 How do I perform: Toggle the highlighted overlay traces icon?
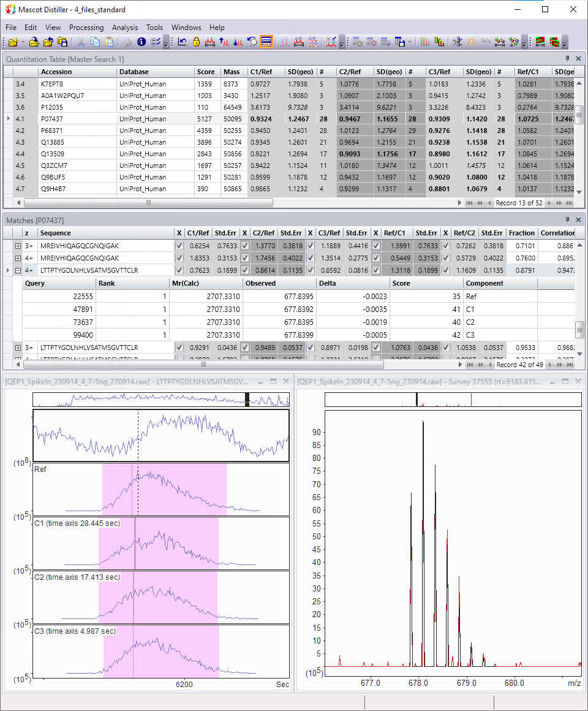[267, 42]
